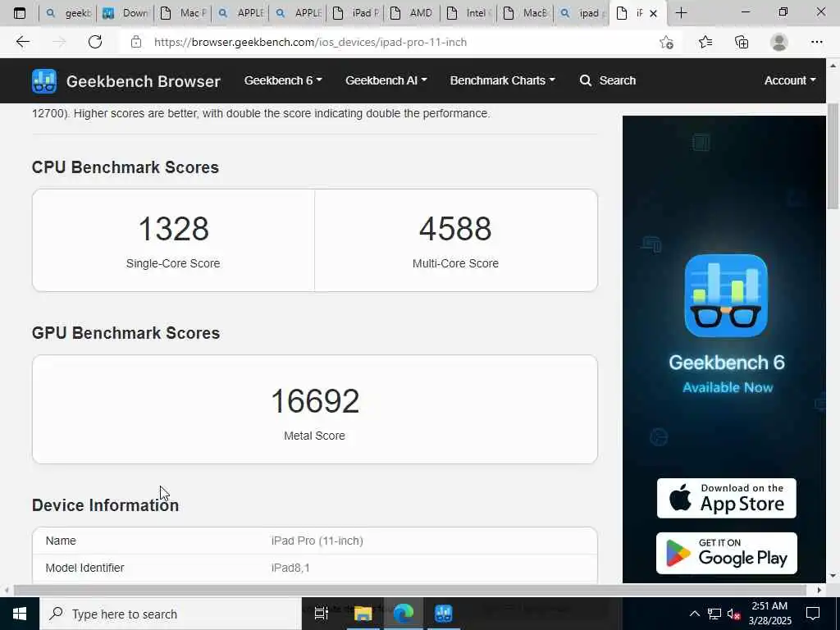Screen dimensions: 840x630
Task: Click the iPad8,1 model identifier value
Action: tap(290, 568)
